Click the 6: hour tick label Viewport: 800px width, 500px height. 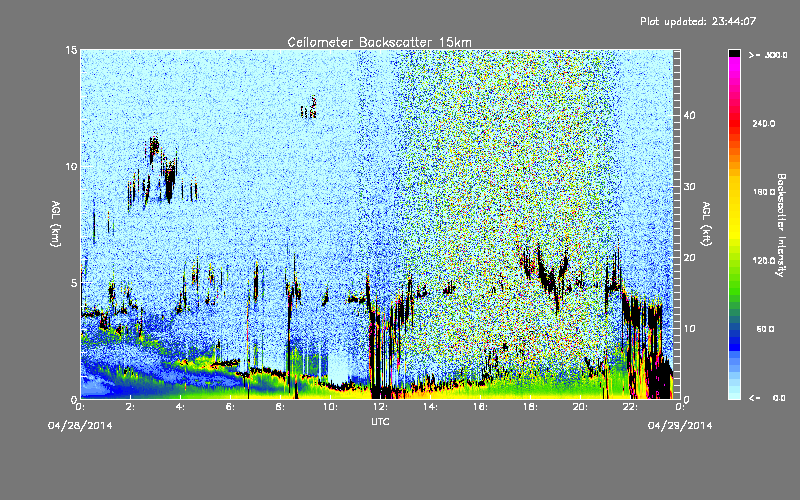231,407
